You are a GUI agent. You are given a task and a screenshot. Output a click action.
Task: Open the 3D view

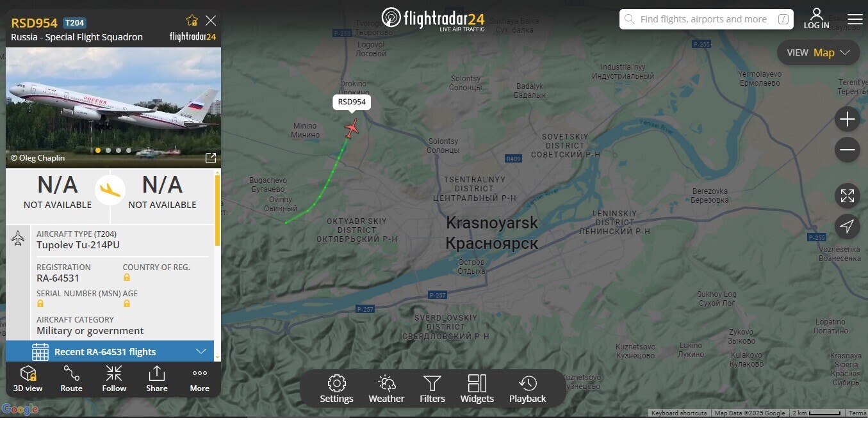[28, 379]
